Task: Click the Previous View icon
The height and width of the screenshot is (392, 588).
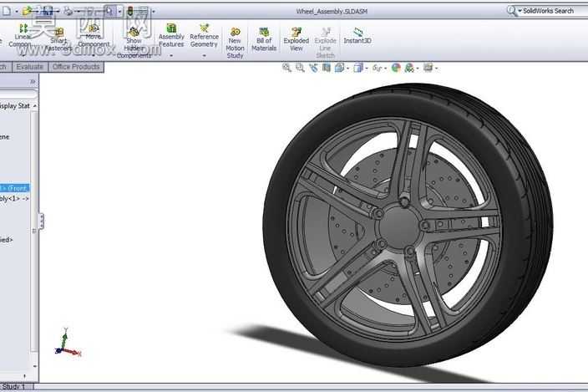Action: pos(313,68)
